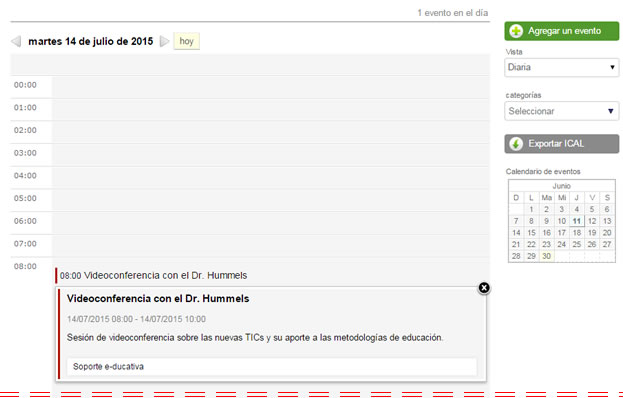Image resolution: width=623 pixels, height=398 pixels.
Task: Select day 1 in the Junio mini calendar
Action: click(531, 209)
